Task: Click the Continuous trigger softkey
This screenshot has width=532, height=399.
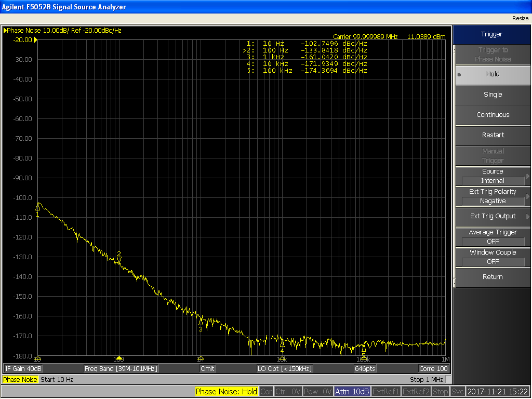Action: [493, 115]
